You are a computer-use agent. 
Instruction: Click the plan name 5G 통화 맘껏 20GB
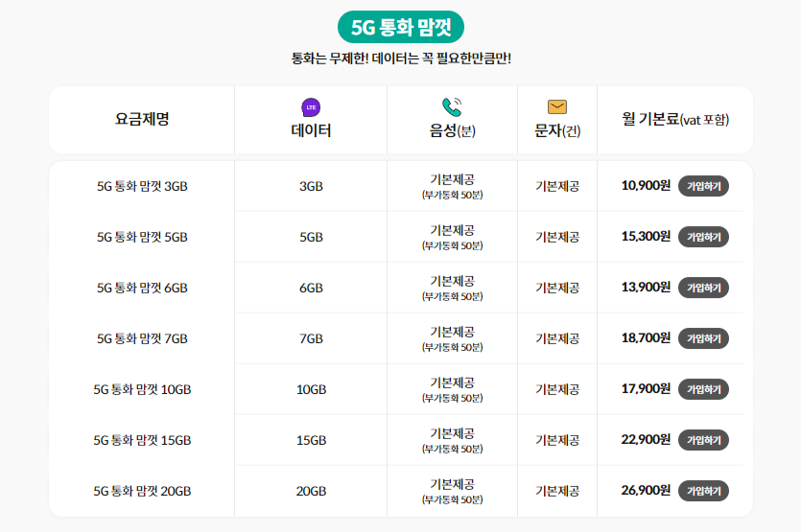142,491
